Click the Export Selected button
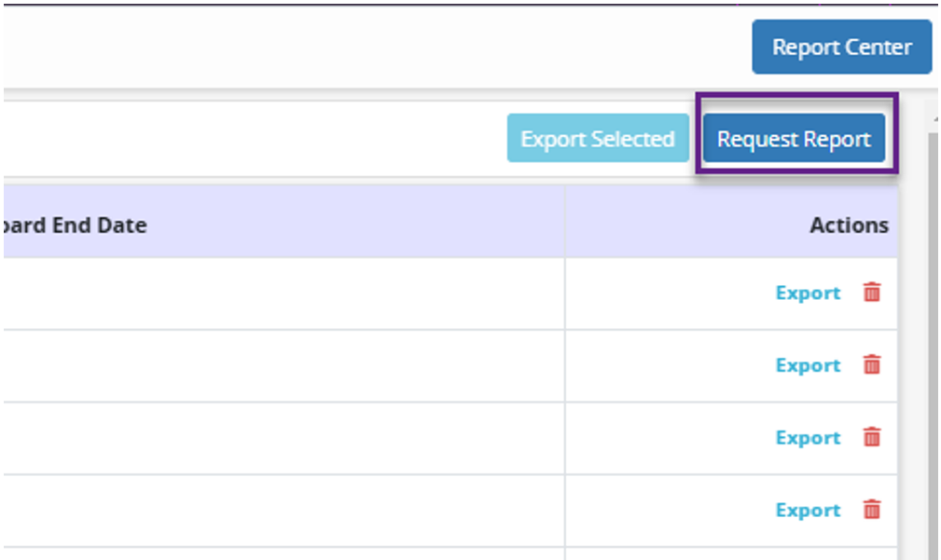This screenshot has width=941, height=560. pos(597,139)
